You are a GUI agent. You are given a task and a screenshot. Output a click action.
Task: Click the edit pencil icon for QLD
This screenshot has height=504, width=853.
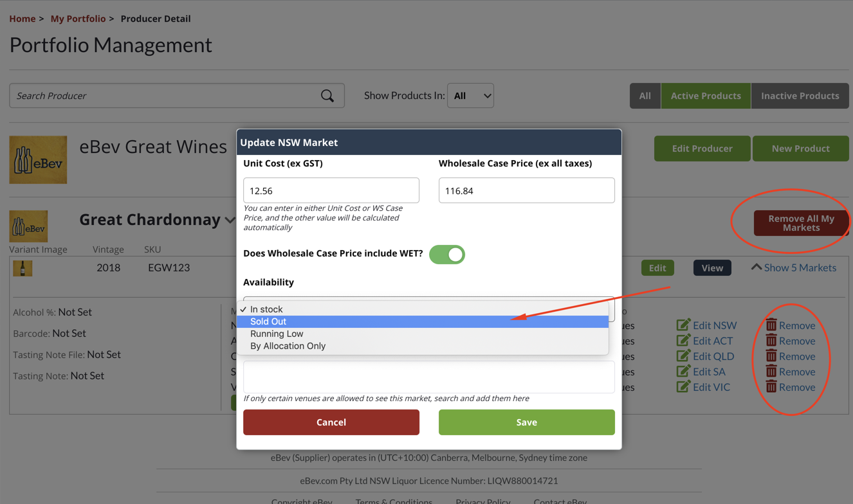coord(683,356)
